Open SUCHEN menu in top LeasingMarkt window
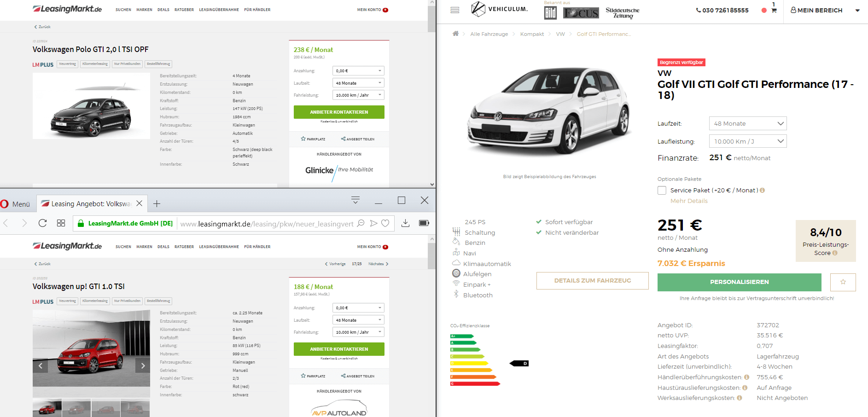Viewport: 868px width, 417px height. (x=123, y=10)
